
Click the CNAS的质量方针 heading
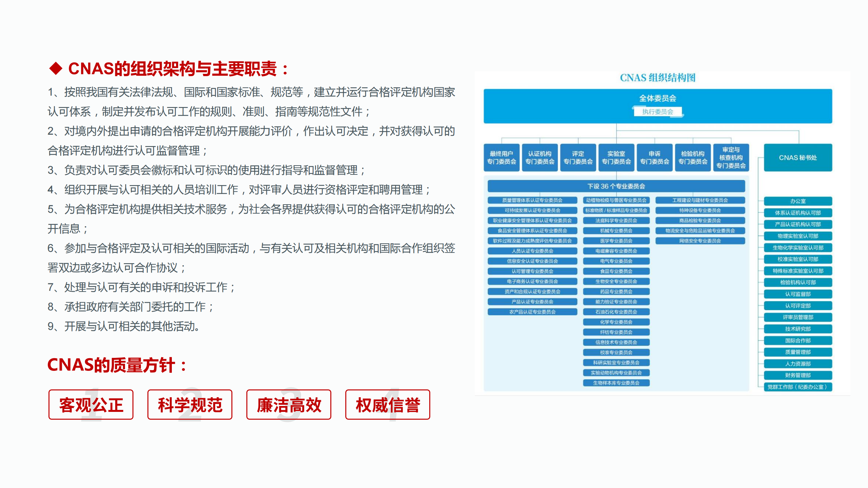click(117, 365)
